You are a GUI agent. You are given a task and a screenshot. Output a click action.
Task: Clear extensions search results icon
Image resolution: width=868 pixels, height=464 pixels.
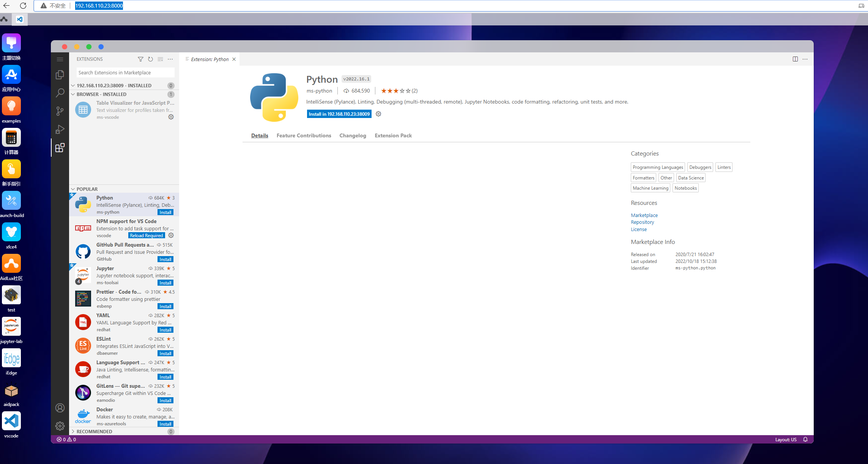[160, 59]
